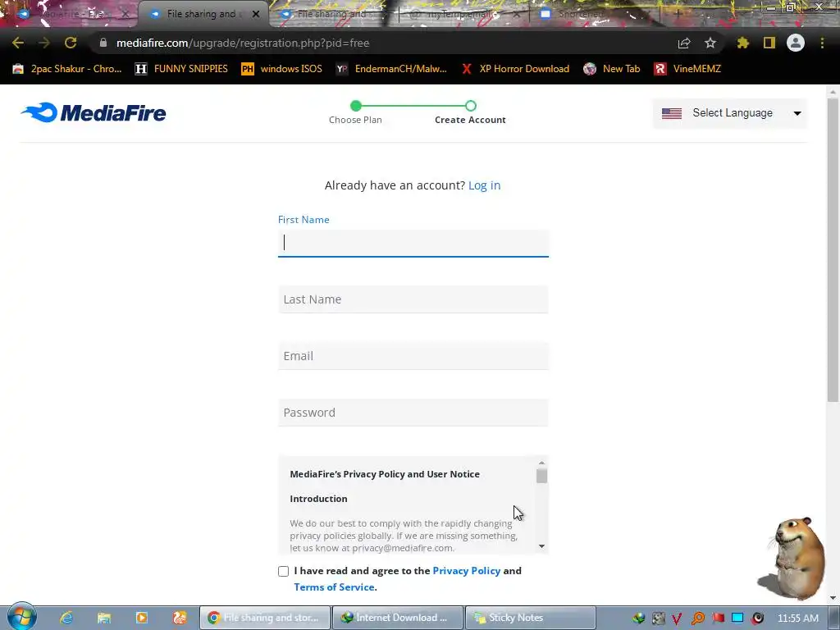
Task: Open the Chrome three-dot menu
Action: 822,43
